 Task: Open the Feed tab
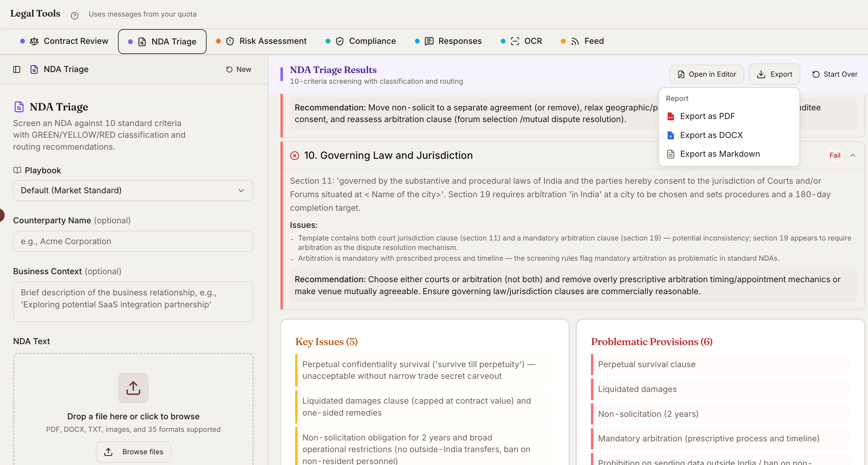[582, 41]
